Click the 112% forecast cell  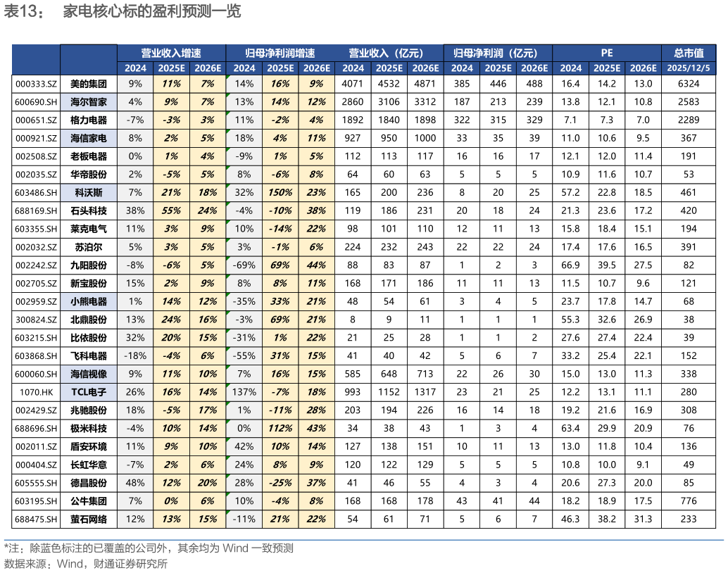click(x=280, y=428)
